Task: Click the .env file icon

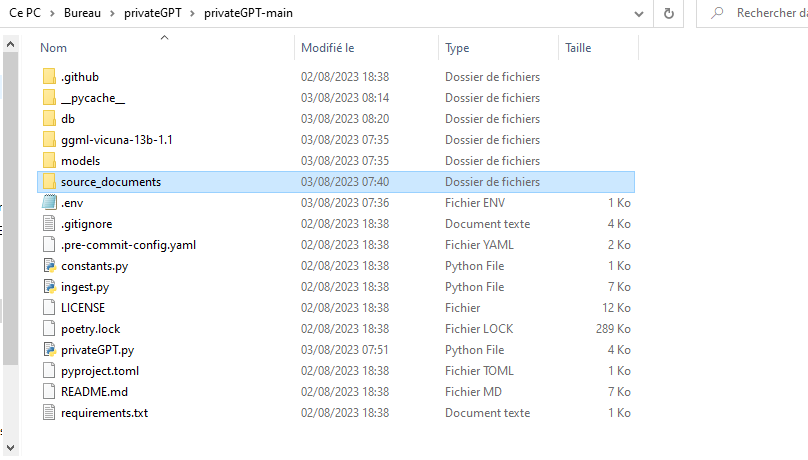Action: [50, 203]
